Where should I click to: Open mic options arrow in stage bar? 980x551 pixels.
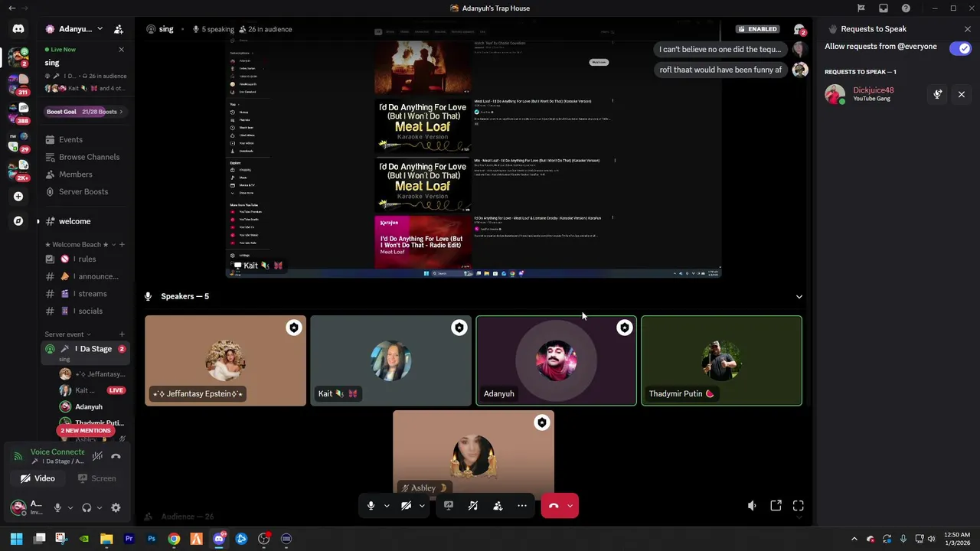(387, 506)
